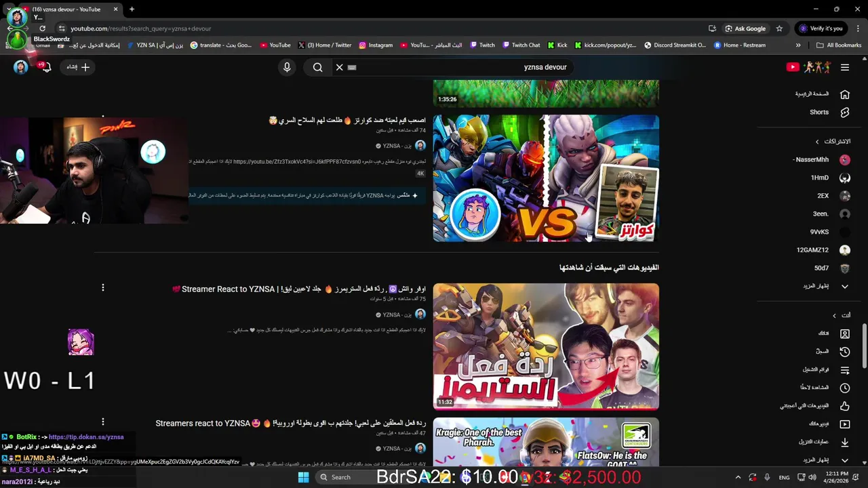The image size is (868, 488).
Task: Start voice search with the microphone
Action: [x=287, y=67]
